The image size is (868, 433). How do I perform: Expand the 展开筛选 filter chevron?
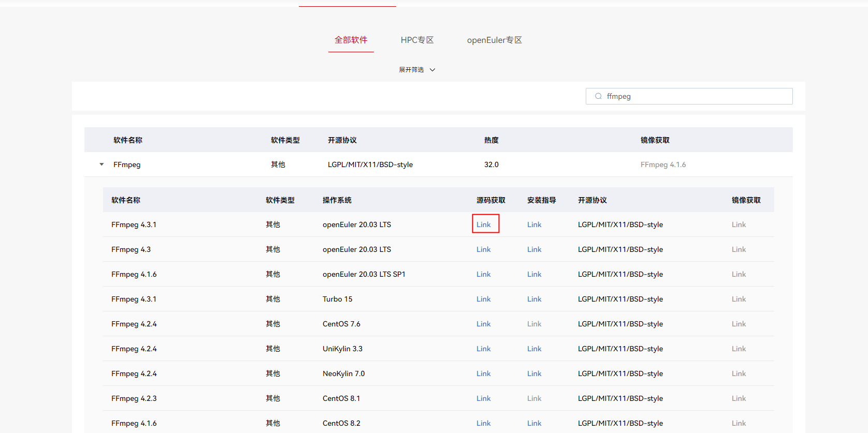432,70
